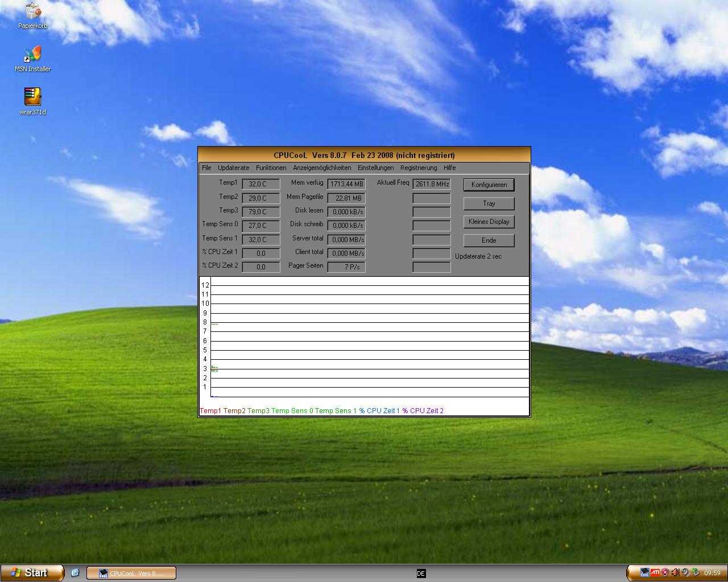This screenshot has width=728, height=582.
Task: Open the Einstellungen menu
Action: coord(375,168)
